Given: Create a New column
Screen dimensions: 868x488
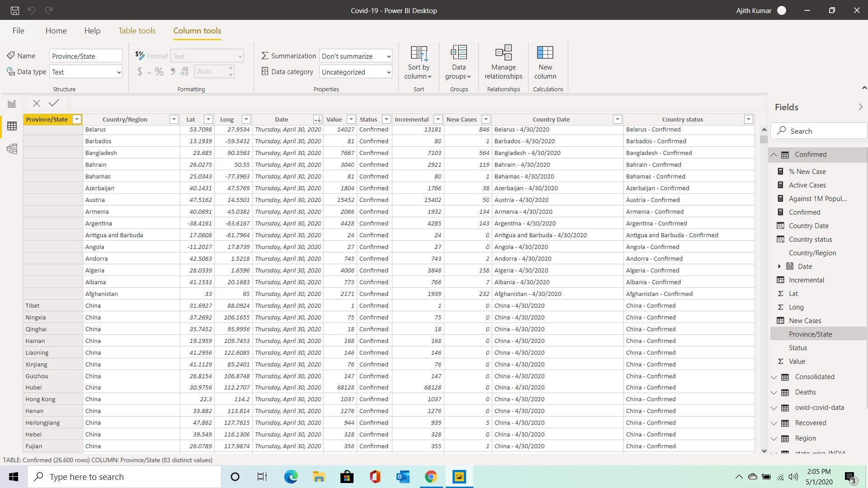Looking at the screenshot, I should coord(545,62).
